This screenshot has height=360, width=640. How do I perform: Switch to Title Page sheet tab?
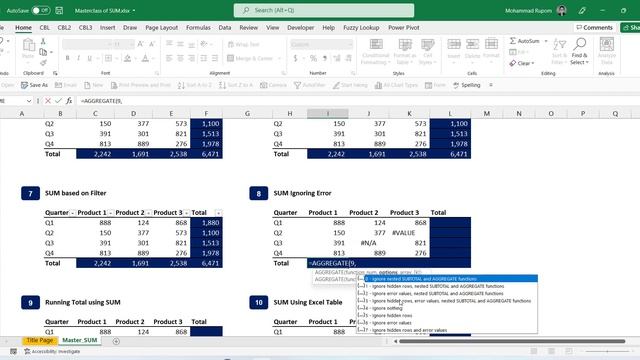pos(40,340)
